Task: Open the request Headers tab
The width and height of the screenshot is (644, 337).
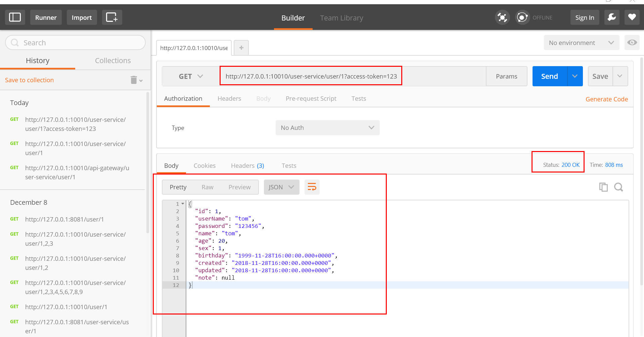Action: pos(229,99)
